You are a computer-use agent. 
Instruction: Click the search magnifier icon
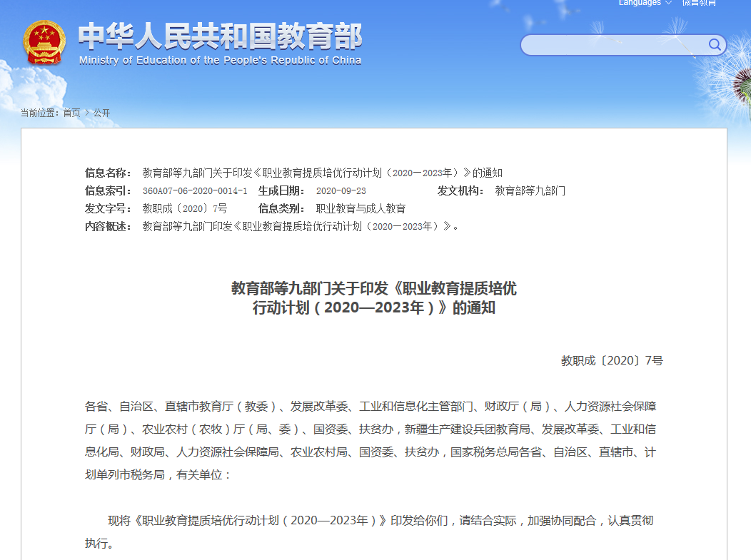pos(714,44)
